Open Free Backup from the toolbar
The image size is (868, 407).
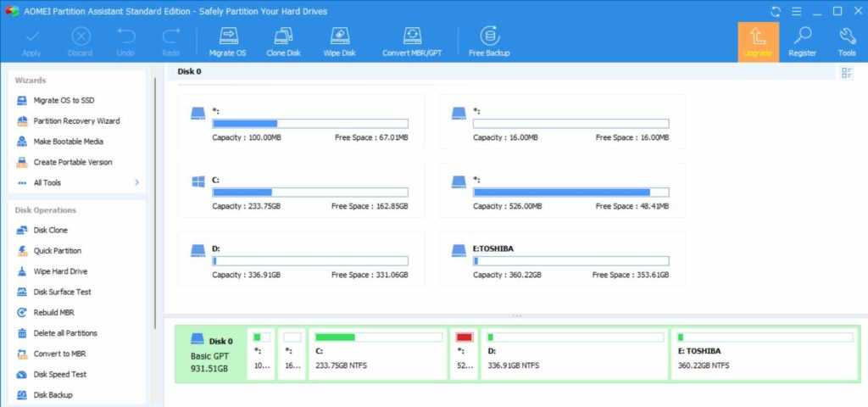point(489,42)
